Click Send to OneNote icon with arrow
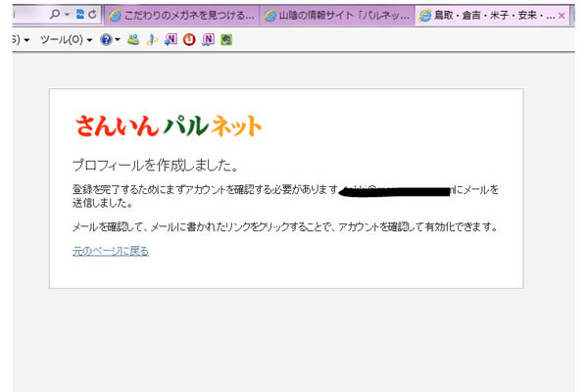Viewport: 588px width, 392px height. click(171, 39)
